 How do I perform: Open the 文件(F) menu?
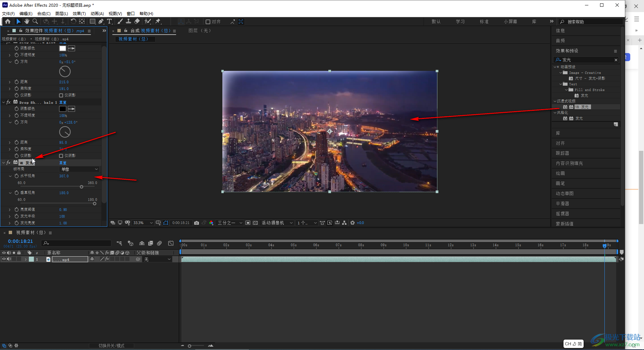(x=8, y=14)
